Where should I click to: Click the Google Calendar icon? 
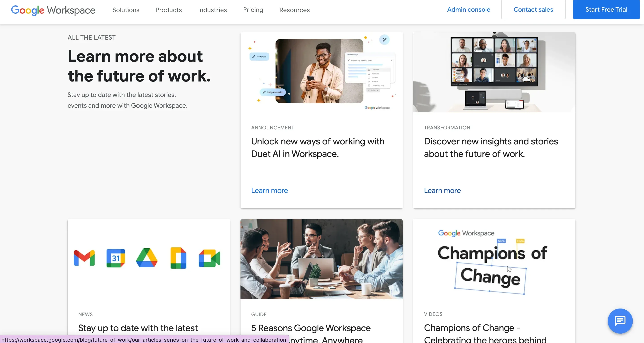[115, 258]
